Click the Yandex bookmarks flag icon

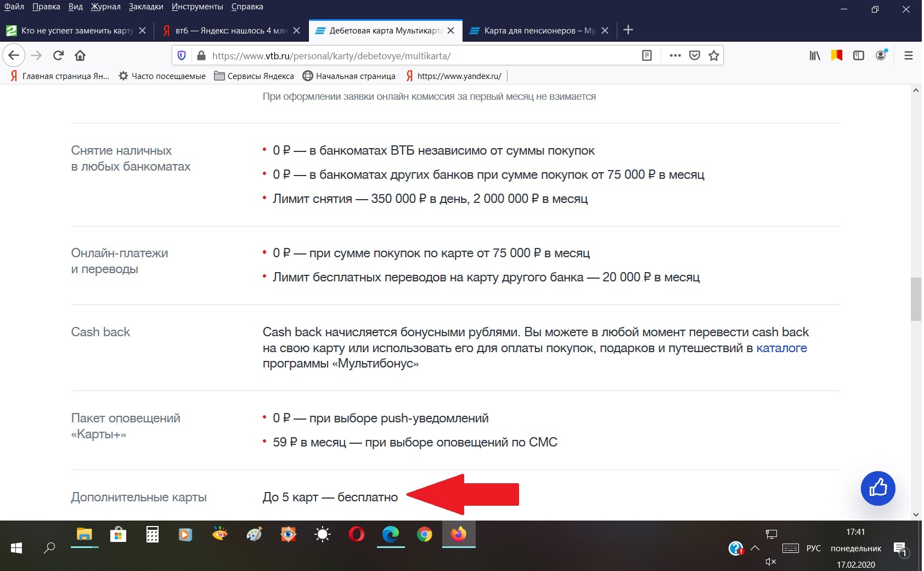836,55
